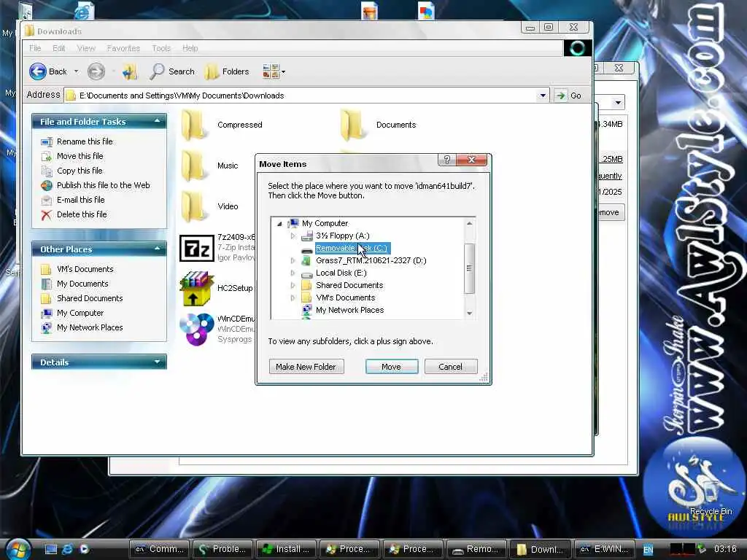This screenshot has height=560, width=747.
Task: Open the Tools menu
Action: [161, 48]
